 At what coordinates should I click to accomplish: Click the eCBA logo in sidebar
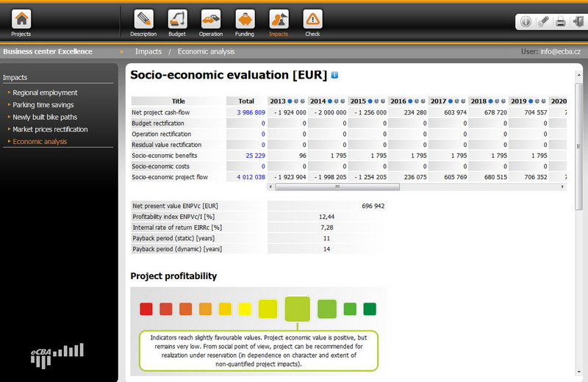pos(57,356)
